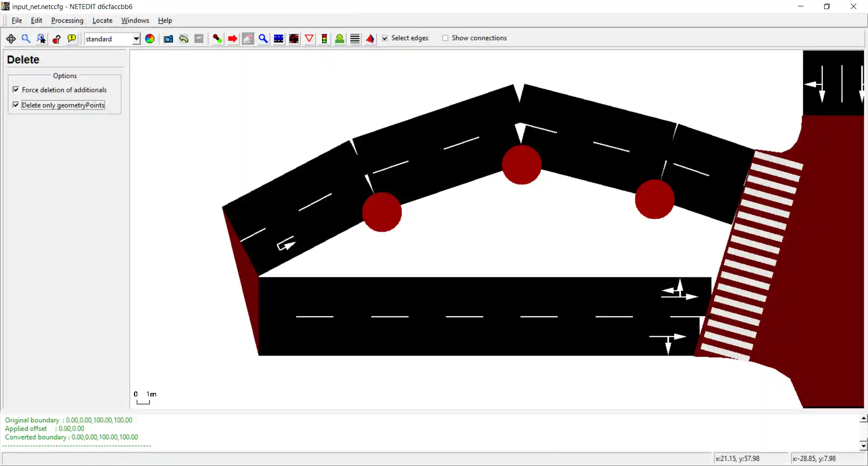Viewport: 868px width, 466px height.
Task: Select the crossing mode stripes icon
Action: (x=355, y=39)
